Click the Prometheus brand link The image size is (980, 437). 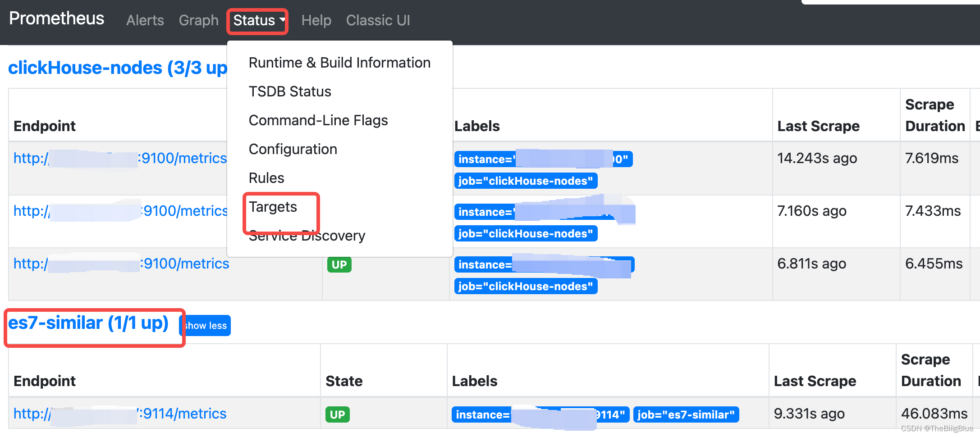pos(56,18)
